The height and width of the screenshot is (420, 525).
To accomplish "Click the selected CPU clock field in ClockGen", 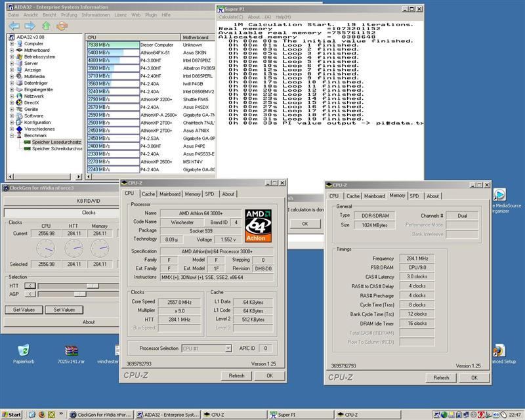I will [46, 264].
